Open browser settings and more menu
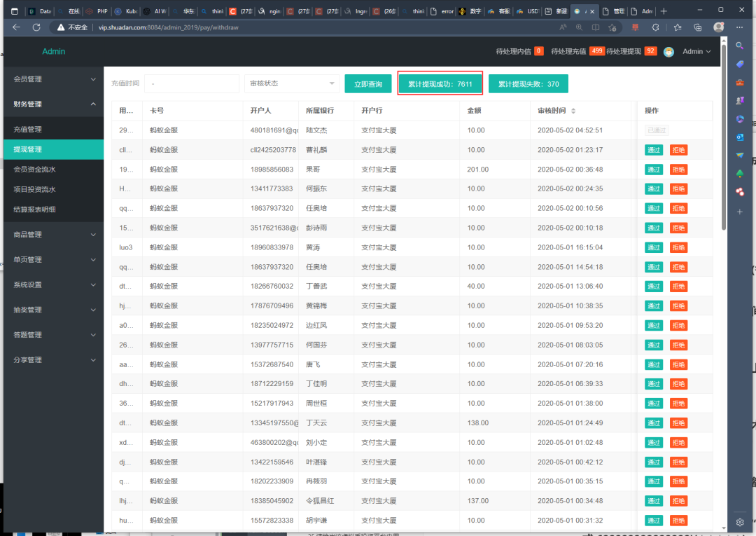Screen dimensions: 756x536 point(740,27)
